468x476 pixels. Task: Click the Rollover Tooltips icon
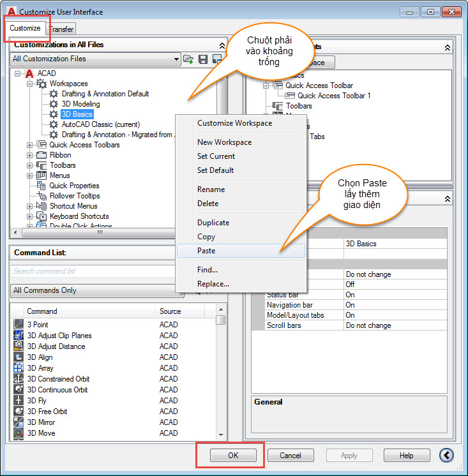coord(42,196)
